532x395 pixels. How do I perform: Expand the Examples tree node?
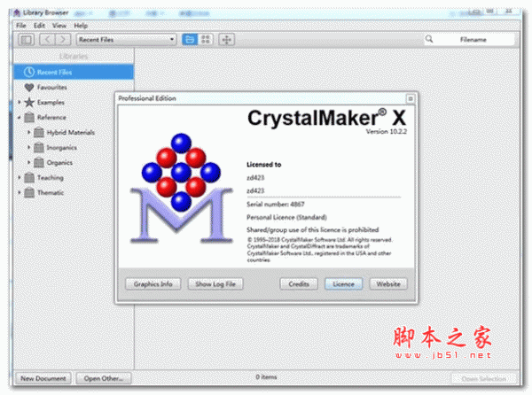20,102
